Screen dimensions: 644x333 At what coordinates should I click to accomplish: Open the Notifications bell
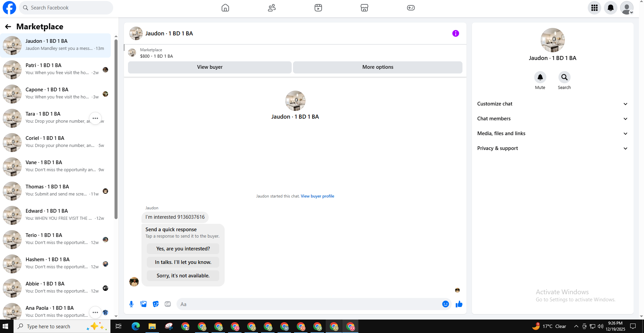[611, 8]
